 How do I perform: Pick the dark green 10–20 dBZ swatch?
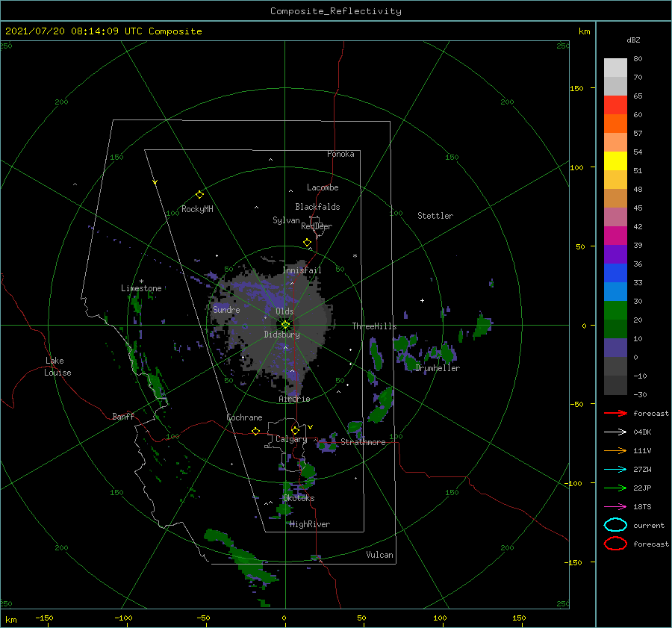[615, 329]
